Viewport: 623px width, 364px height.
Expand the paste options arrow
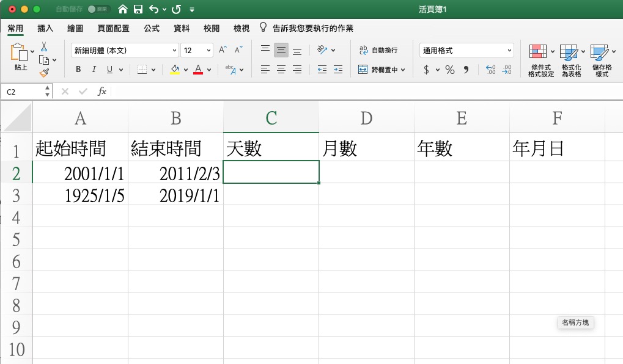[x=32, y=51]
